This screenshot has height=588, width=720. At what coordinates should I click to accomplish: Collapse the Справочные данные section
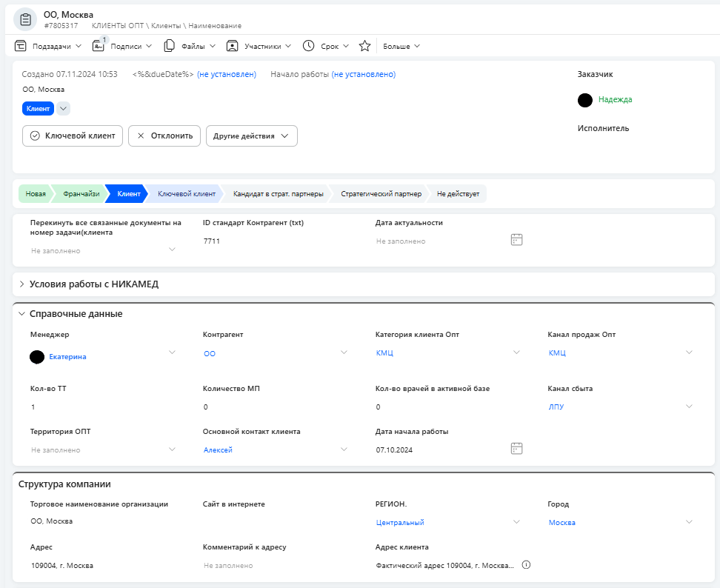(x=21, y=314)
